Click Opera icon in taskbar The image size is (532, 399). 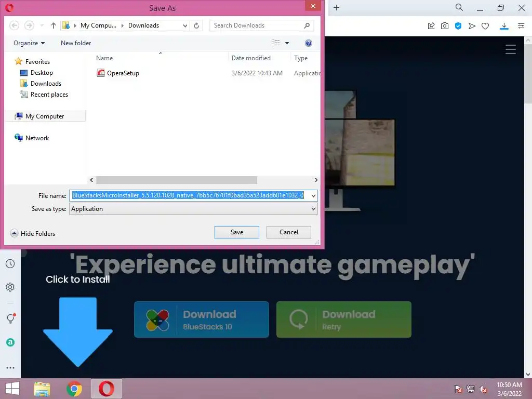point(106,389)
